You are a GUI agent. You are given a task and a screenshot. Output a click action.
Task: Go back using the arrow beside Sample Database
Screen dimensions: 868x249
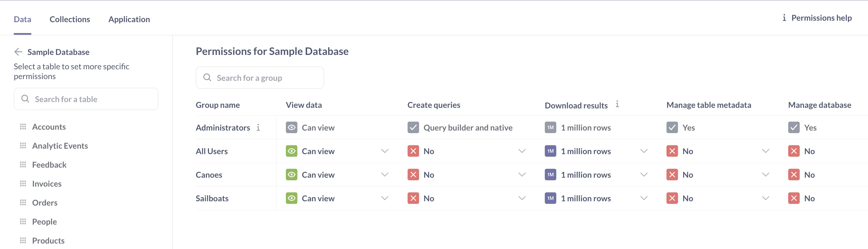click(x=18, y=52)
